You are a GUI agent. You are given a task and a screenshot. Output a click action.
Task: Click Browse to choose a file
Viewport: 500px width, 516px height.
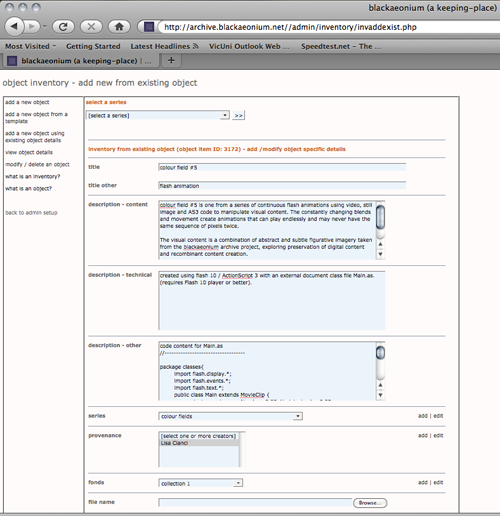pos(370,503)
